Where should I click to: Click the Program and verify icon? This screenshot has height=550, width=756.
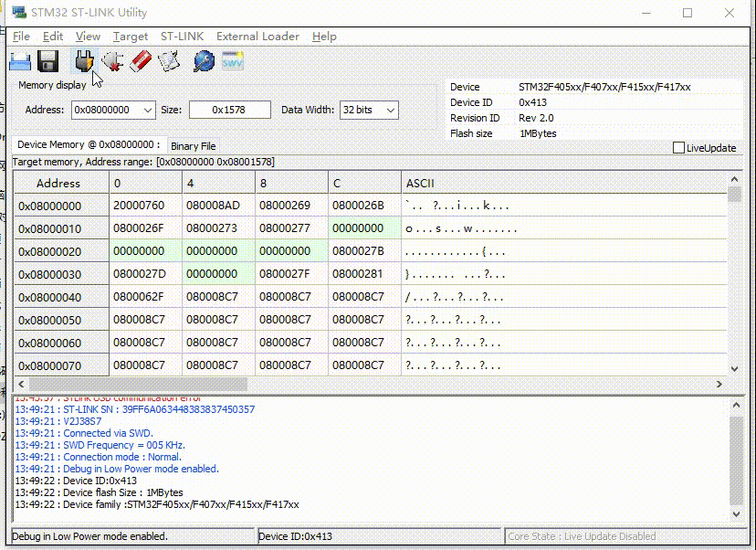click(x=169, y=61)
